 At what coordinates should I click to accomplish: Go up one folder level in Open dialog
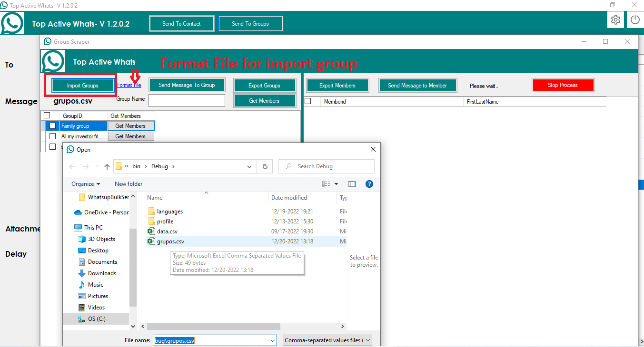(x=107, y=166)
